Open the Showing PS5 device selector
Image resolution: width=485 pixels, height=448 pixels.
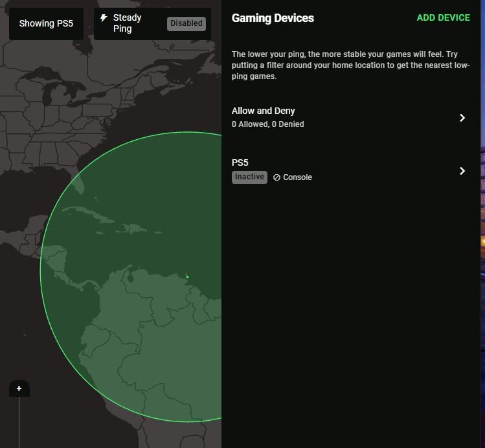pyautogui.click(x=46, y=24)
